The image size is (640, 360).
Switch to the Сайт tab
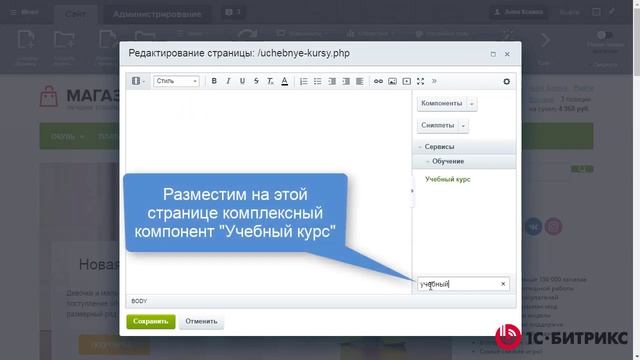[76, 14]
